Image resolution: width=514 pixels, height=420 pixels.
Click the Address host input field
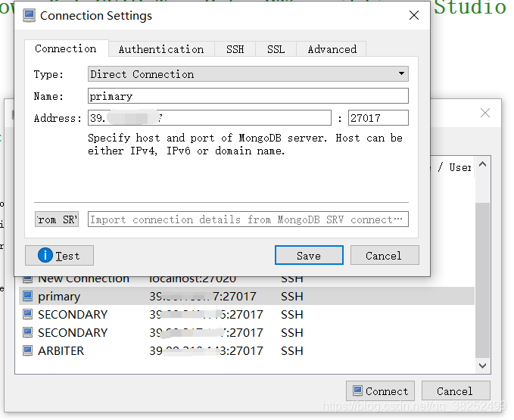click(x=210, y=117)
